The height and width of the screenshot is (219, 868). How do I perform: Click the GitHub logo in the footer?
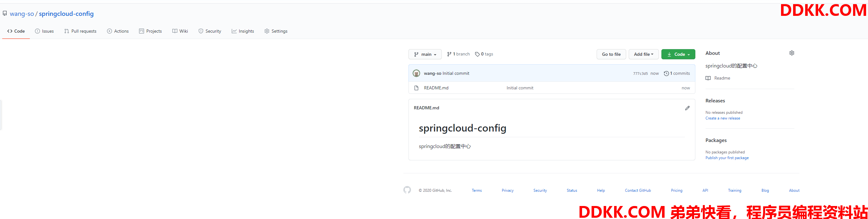407,190
